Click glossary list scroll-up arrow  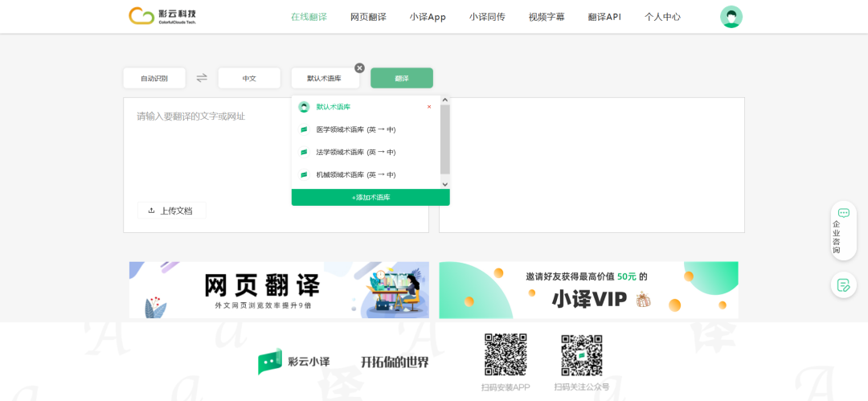coord(445,100)
